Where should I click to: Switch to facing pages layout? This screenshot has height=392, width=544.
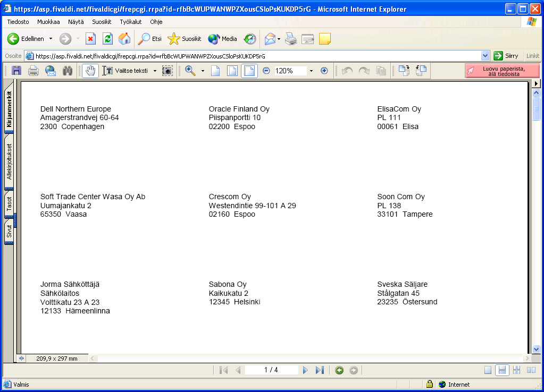[x=531, y=370]
